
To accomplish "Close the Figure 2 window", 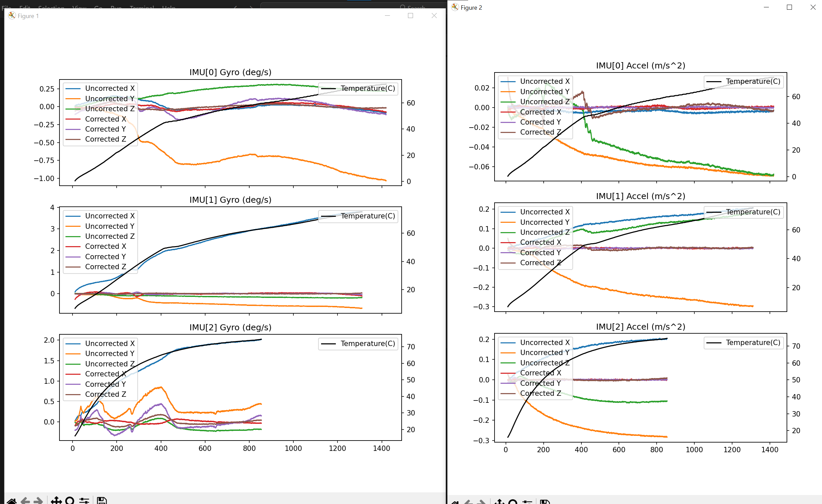I will point(813,7).
